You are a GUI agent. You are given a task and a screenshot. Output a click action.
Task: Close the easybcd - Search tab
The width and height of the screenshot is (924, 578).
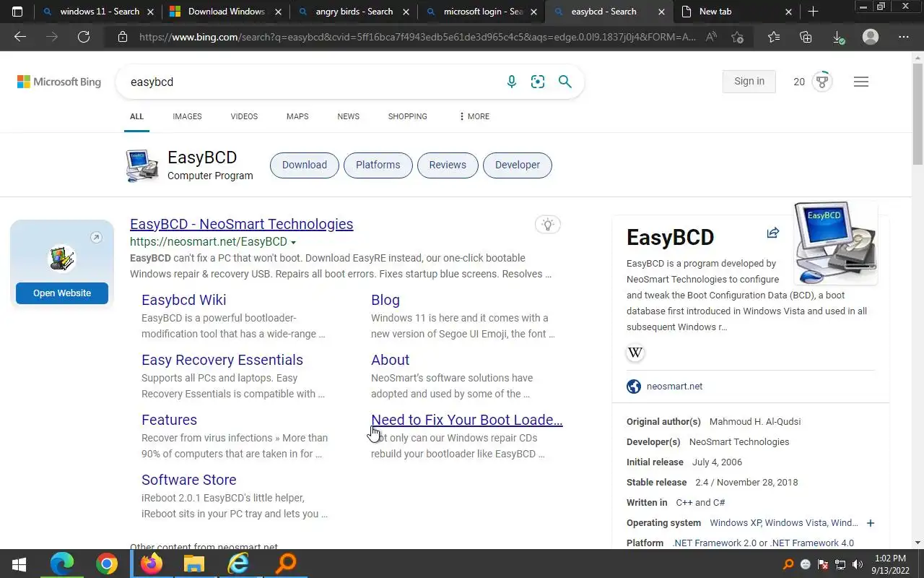click(x=661, y=12)
